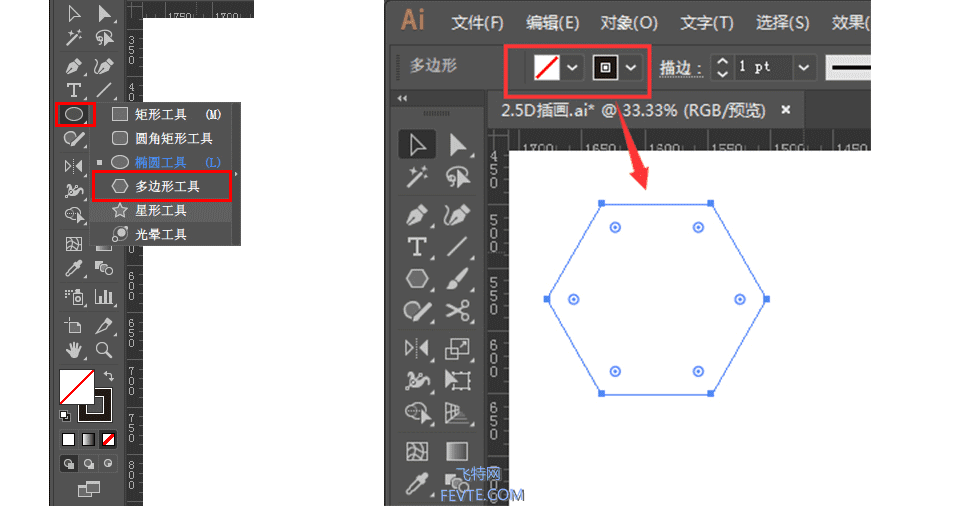Swap fill and stroke arrows icon
This screenshot has height=507, width=960.
pyautogui.click(x=108, y=375)
